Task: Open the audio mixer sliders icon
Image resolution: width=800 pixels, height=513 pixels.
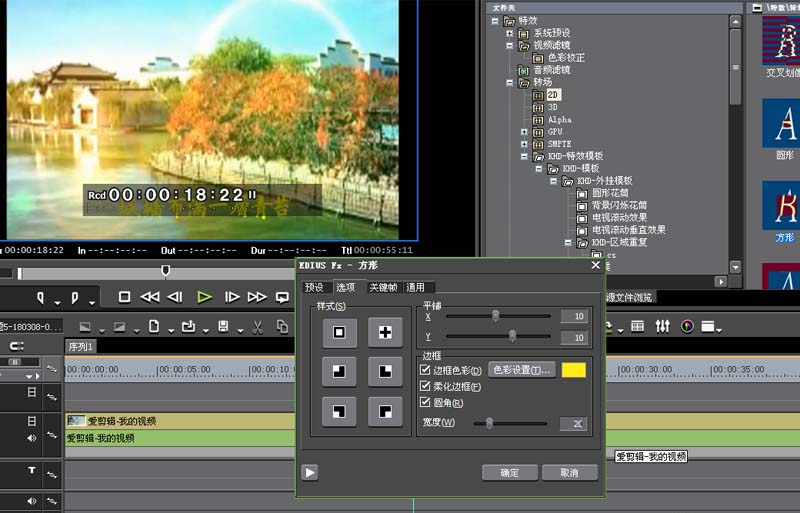Action: [662, 326]
